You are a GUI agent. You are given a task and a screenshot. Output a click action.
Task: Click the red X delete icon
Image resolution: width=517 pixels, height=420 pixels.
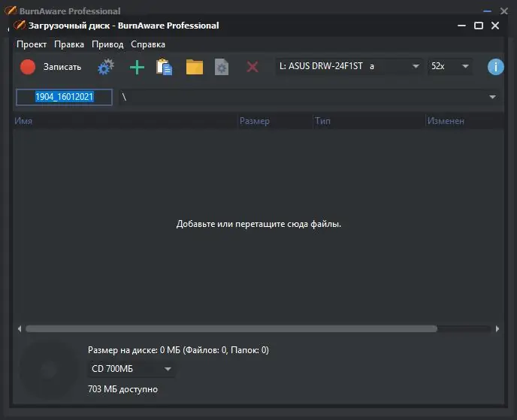[x=252, y=67]
